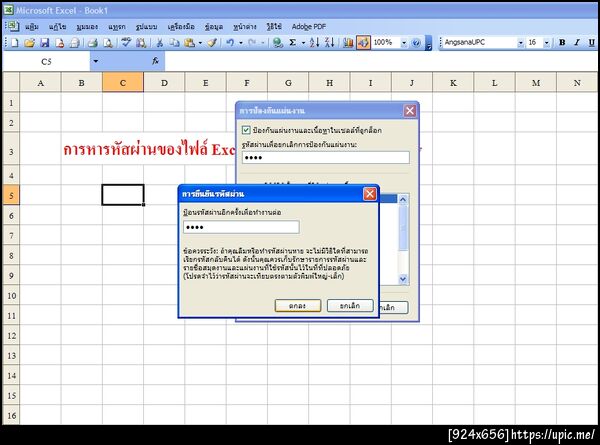Open the รูปแบบ (Format) menu
The height and width of the screenshot is (445, 600).
[x=146, y=27]
